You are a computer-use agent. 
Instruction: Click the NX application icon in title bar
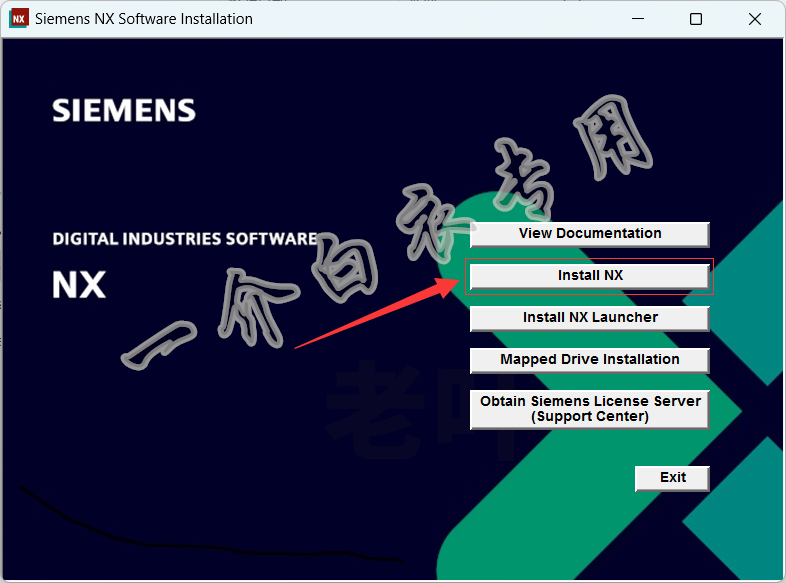[x=18, y=19]
